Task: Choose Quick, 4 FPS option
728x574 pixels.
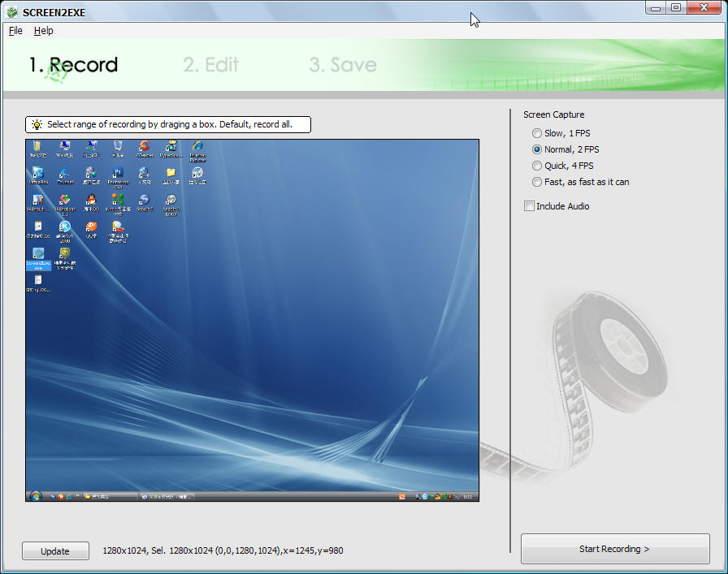Action: tap(536, 166)
